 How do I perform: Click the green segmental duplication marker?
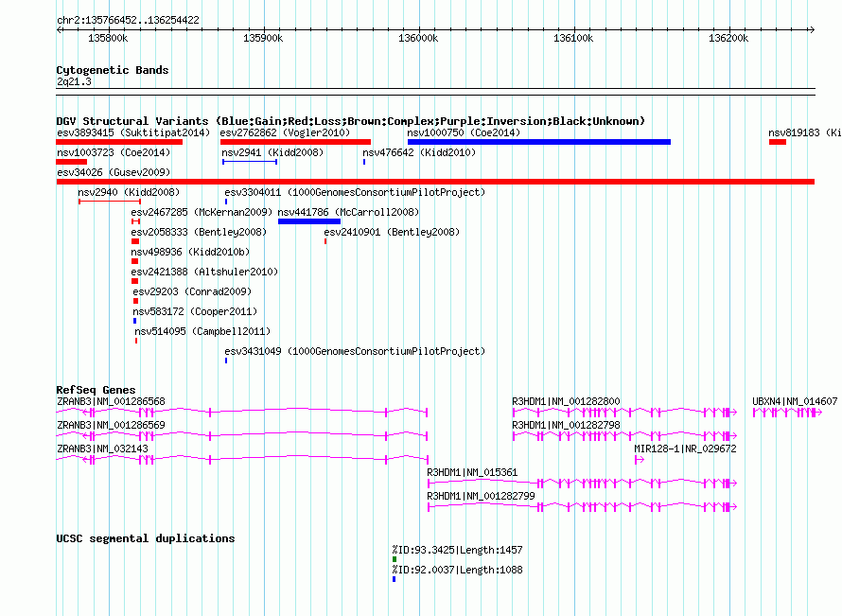coord(395,559)
